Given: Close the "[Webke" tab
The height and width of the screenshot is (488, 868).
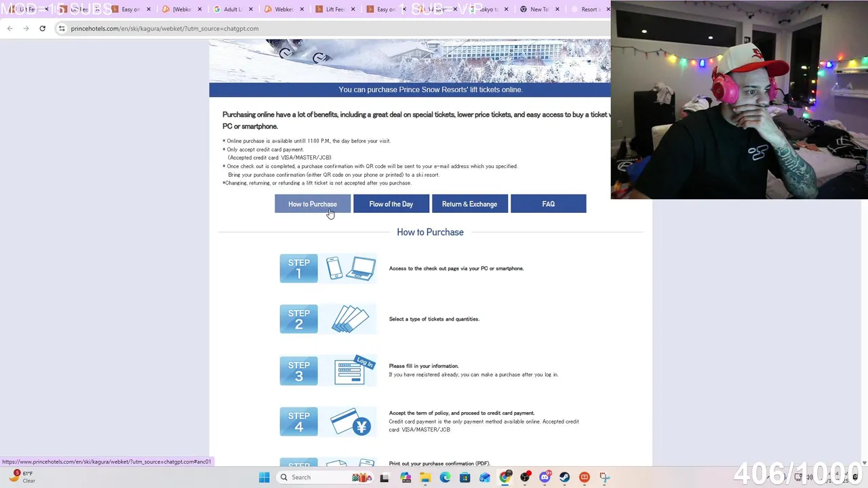Looking at the screenshot, I should (x=200, y=9).
